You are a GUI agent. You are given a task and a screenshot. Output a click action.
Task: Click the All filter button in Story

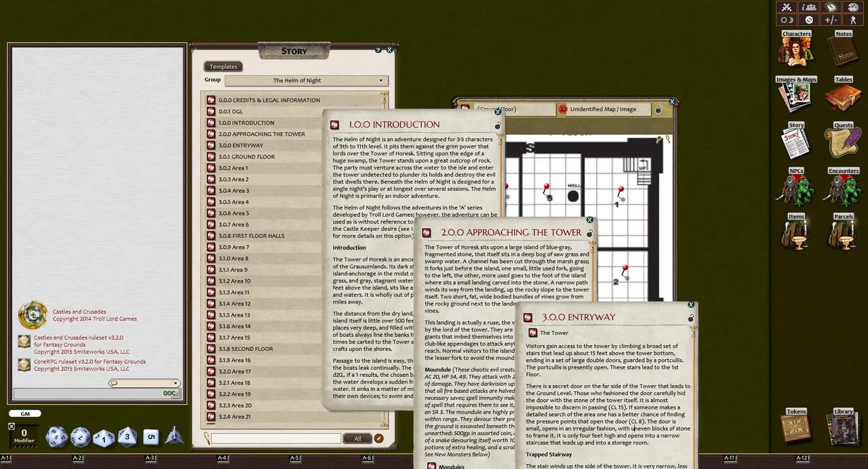[357, 439]
